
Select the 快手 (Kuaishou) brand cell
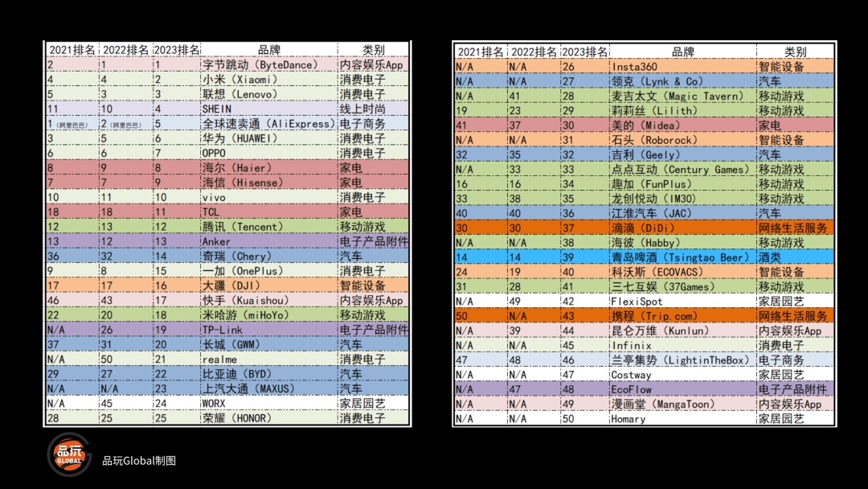pyautogui.click(x=269, y=300)
